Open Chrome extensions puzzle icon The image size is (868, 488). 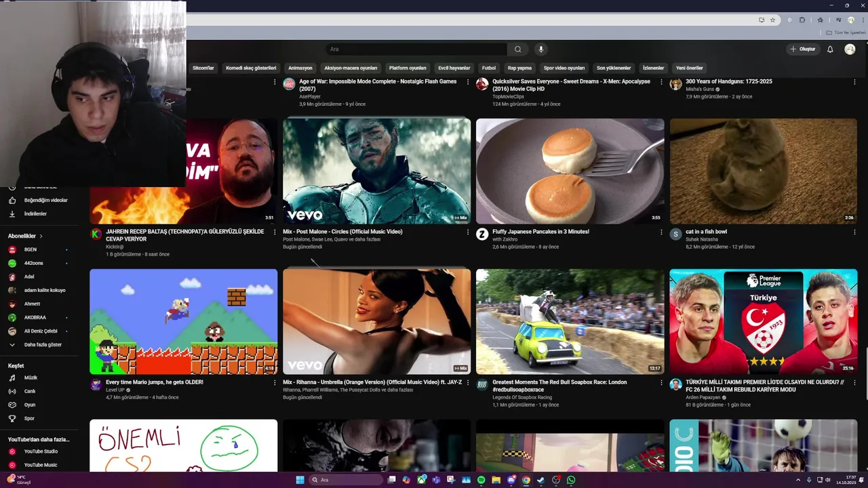point(802,20)
